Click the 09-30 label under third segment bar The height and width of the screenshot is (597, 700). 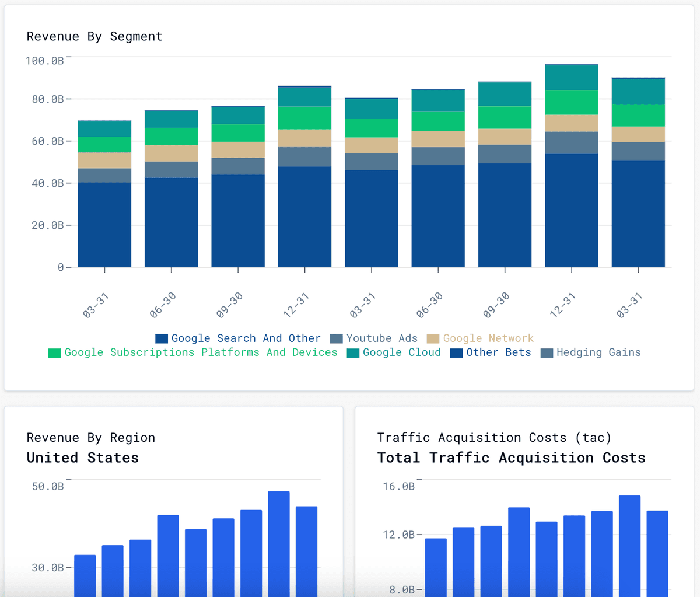coord(229,305)
